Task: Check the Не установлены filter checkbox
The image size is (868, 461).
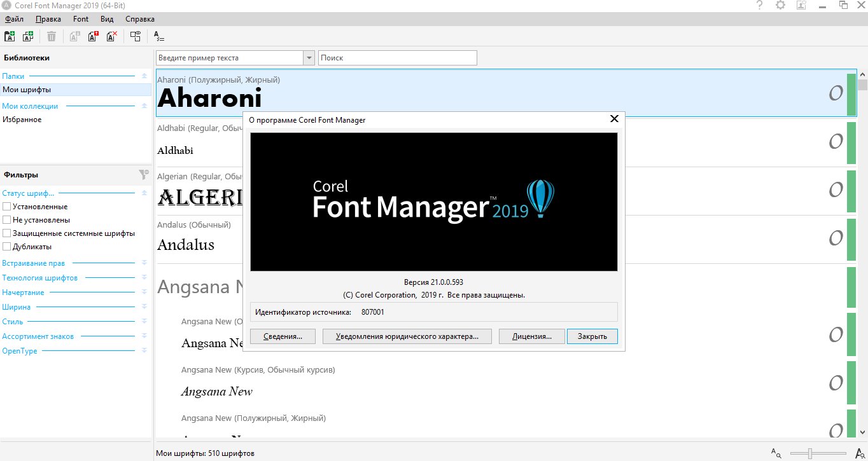Action: pos(7,220)
